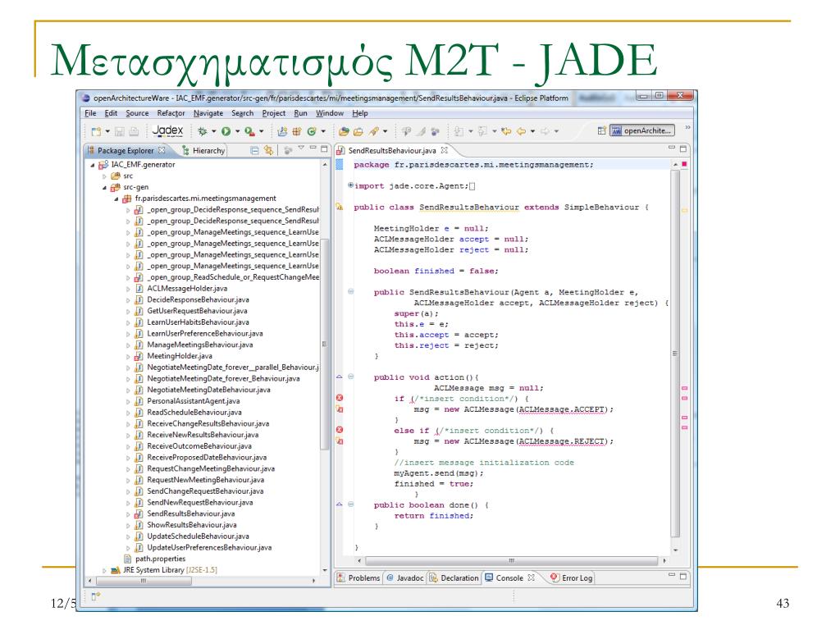Switch to the Hierarchy tab

pyautogui.click(x=203, y=151)
